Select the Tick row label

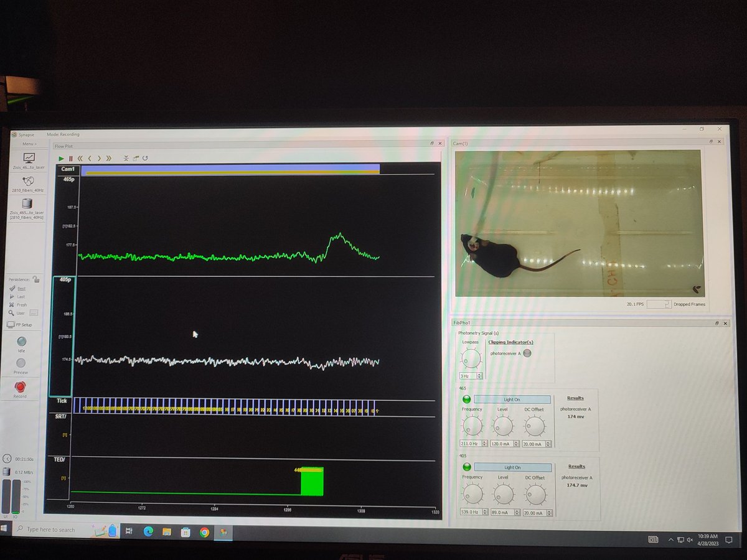click(62, 401)
